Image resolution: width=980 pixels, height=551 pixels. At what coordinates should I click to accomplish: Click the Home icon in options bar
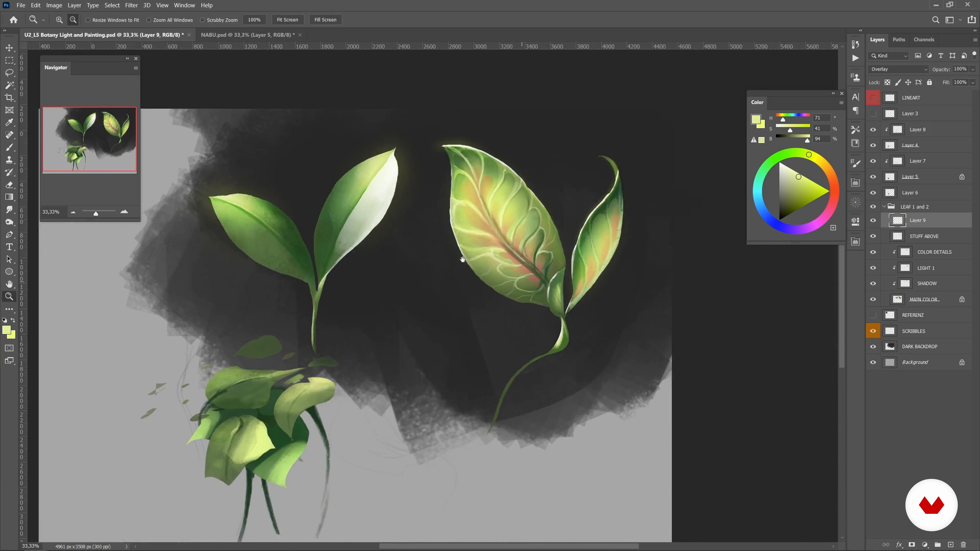point(14,20)
